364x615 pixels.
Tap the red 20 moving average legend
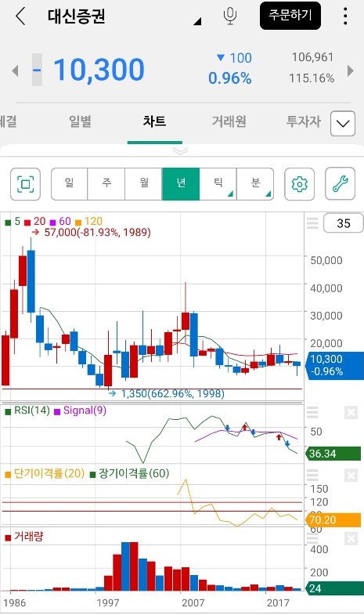tap(35, 222)
